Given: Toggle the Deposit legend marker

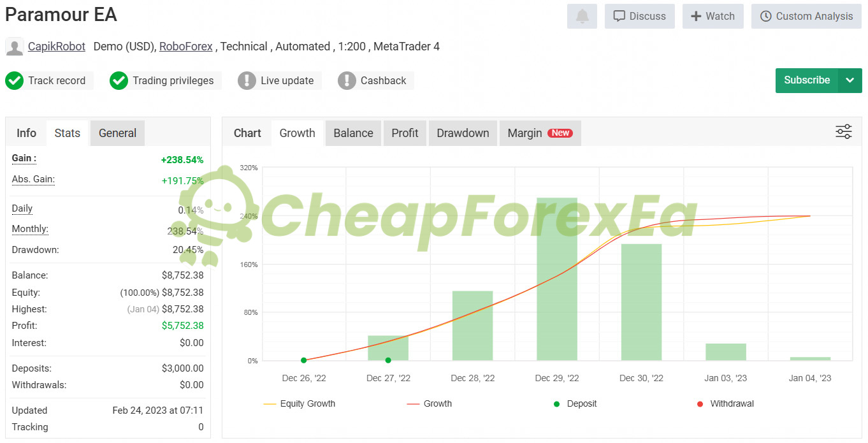Looking at the screenshot, I should click(575, 404).
